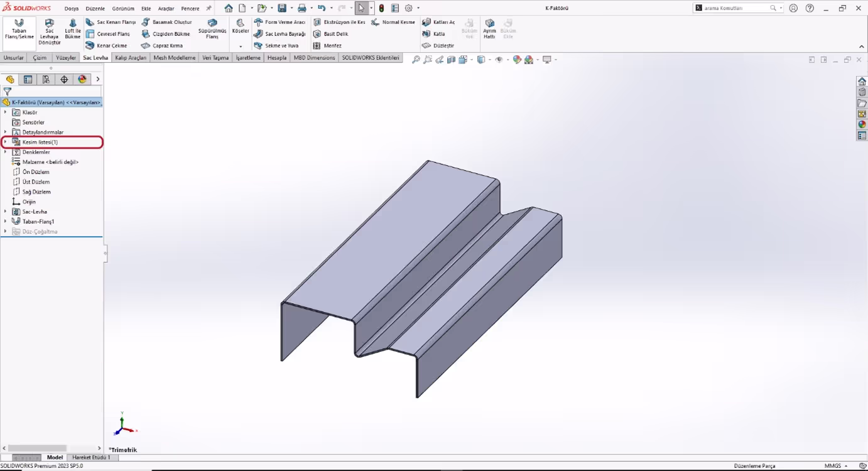Open the DisplayManager tab icon

coord(82,79)
